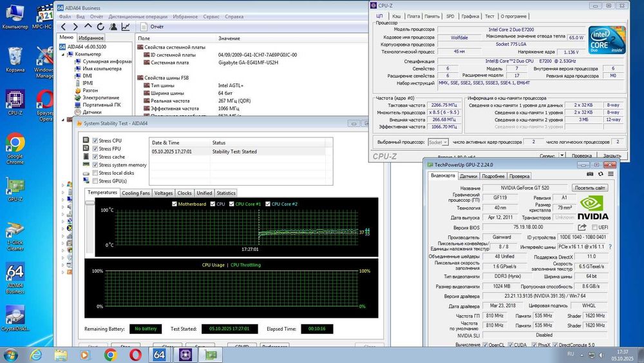Toggle the Motherboard temperature graph checkbox
Image resolution: width=644 pixels, height=363 pixels.
click(x=175, y=204)
